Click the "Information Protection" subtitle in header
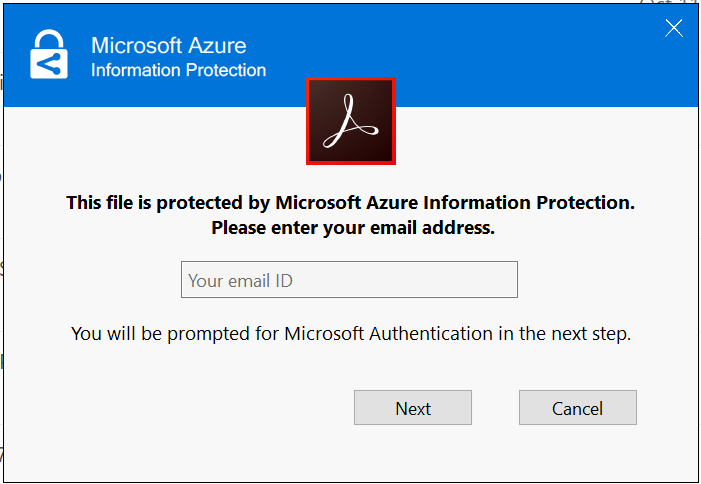Image resolution: width=701 pixels, height=484 pixels. click(x=178, y=70)
